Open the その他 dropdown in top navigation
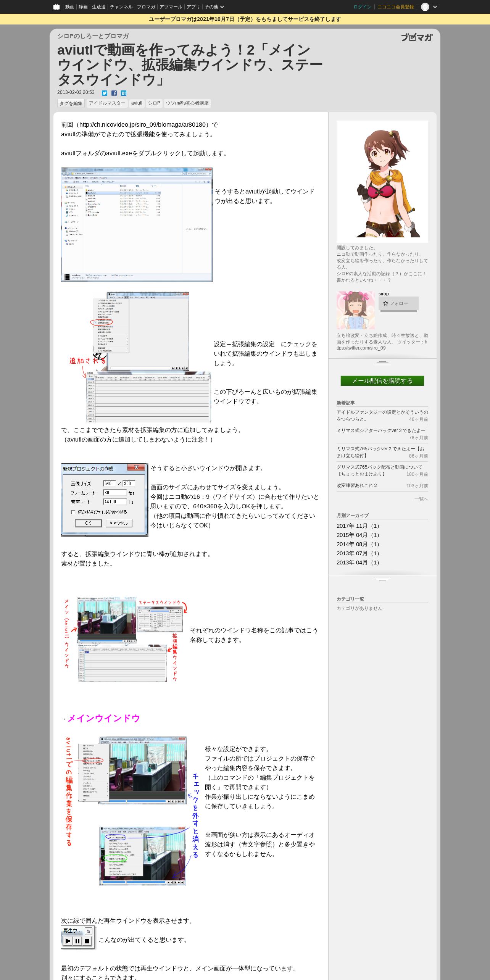Screen dimensions: 490x980 pyautogui.click(x=214, y=7)
